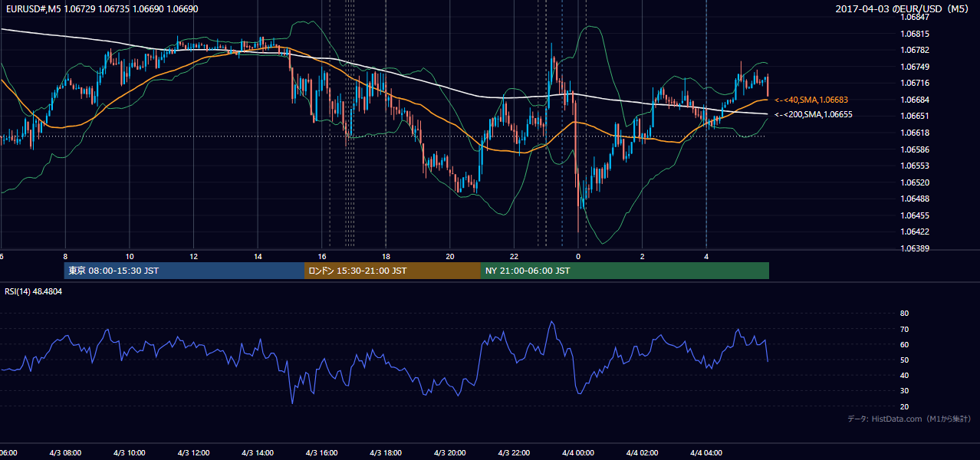Click the 40 SMA 1.06683 label
This screenshot has height=460, width=980.
tap(811, 100)
